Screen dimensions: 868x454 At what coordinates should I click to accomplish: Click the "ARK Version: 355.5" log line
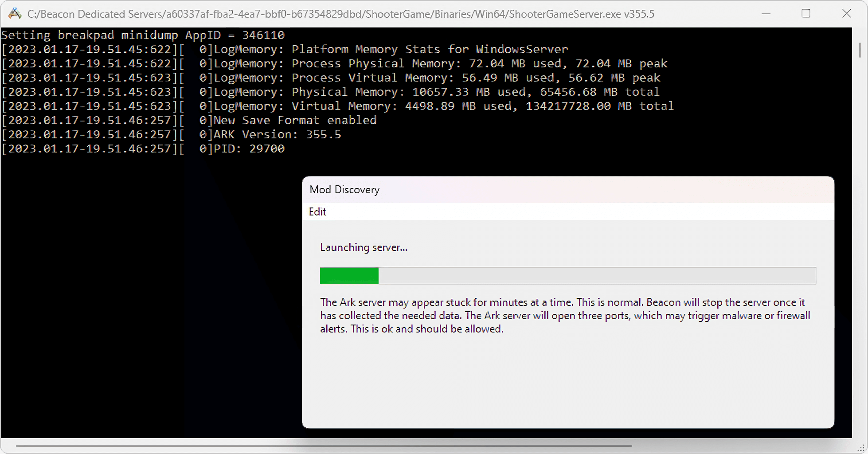[277, 134]
